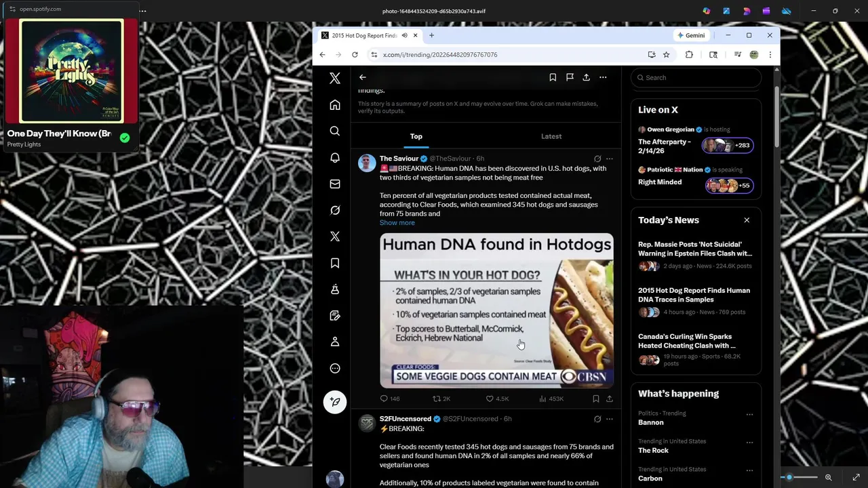Open The Saviour's profile avatar

(367, 163)
